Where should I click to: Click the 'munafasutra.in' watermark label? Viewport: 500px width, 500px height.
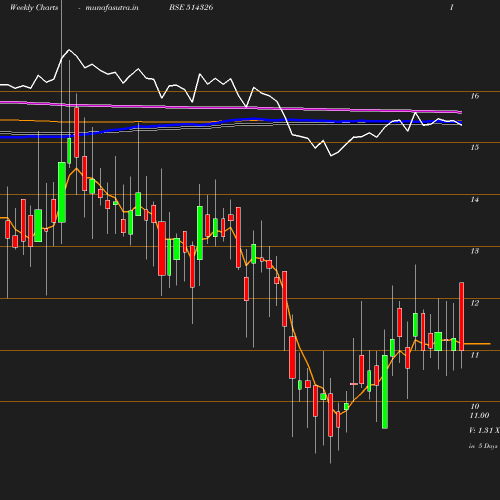[x=112, y=7]
